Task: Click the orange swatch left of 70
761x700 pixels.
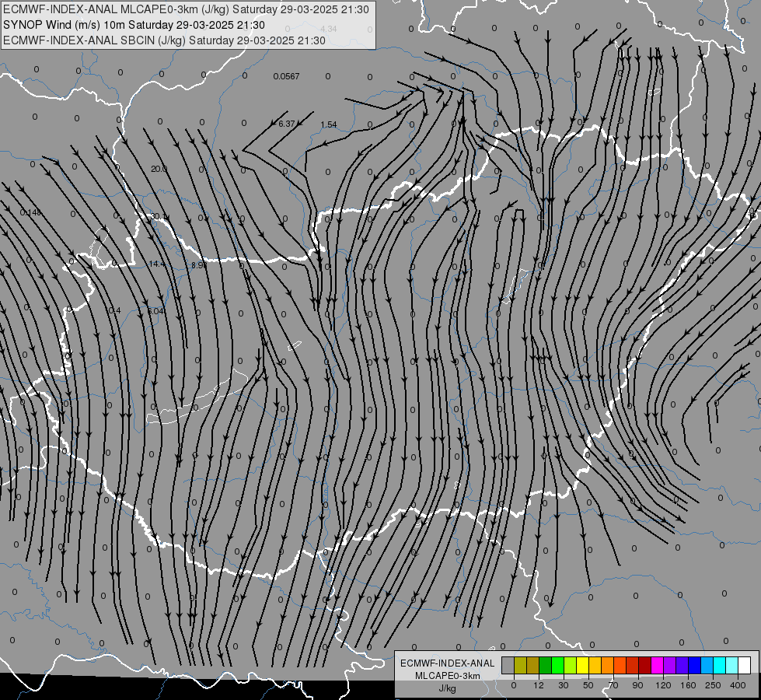Action: coord(608,665)
